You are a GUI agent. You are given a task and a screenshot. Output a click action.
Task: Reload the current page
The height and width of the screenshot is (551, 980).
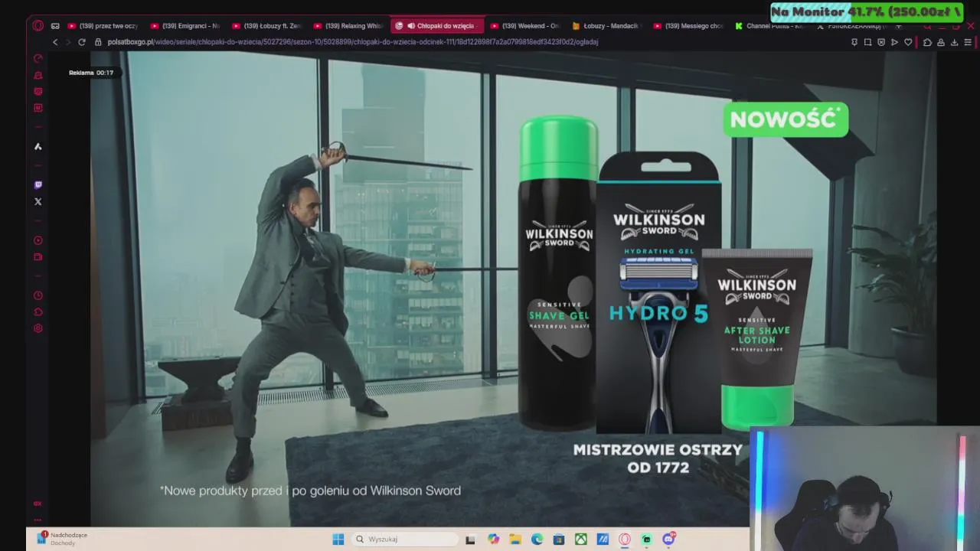[x=81, y=42]
